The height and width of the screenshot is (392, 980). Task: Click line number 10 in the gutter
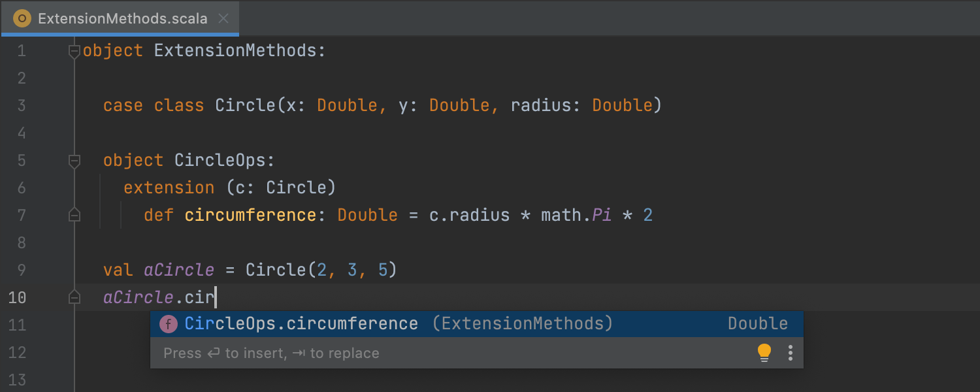[17, 298]
